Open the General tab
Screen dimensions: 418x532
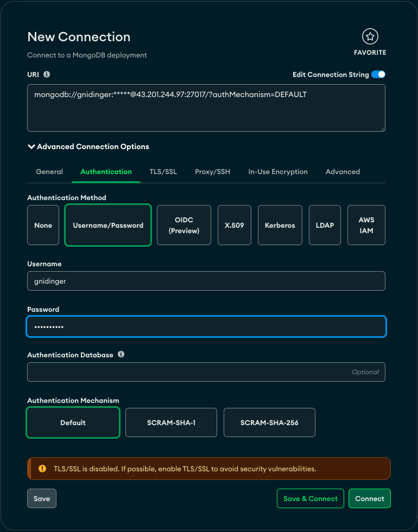click(49, 172)
